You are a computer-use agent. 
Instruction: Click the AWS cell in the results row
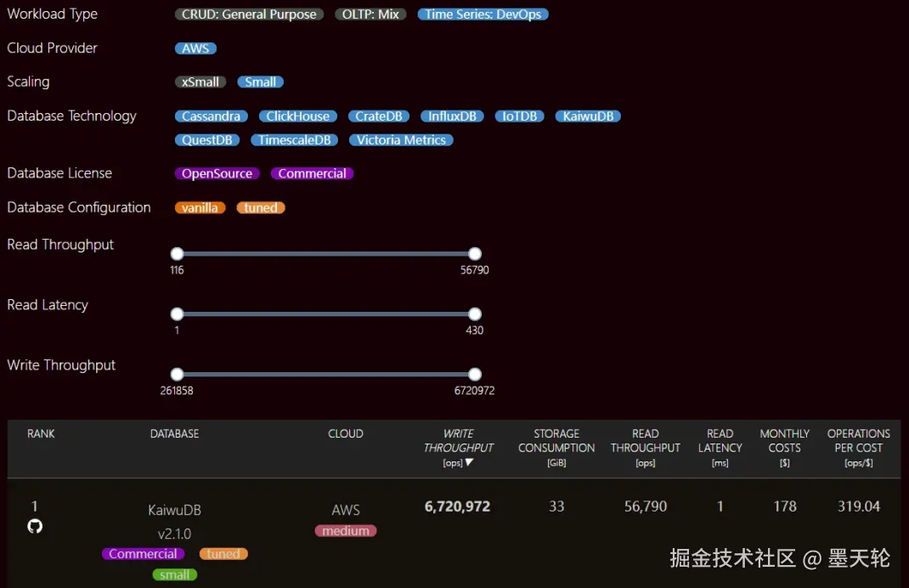click(x=346, y=511)
